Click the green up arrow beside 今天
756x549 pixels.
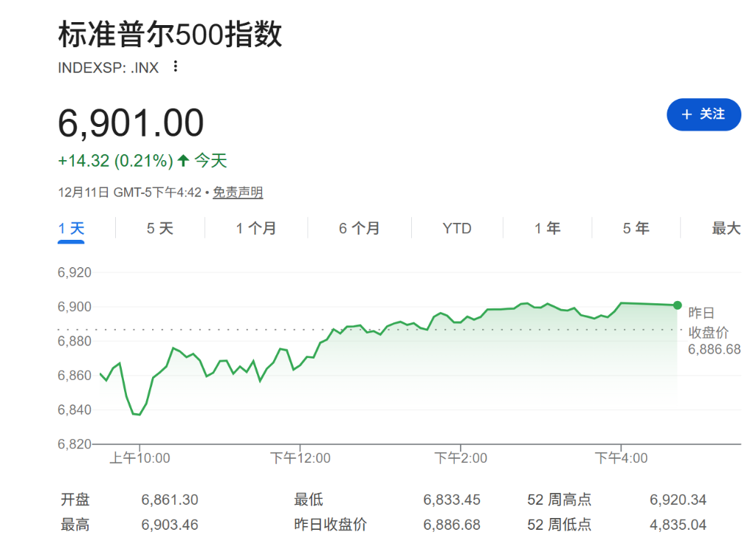(183, 160)
